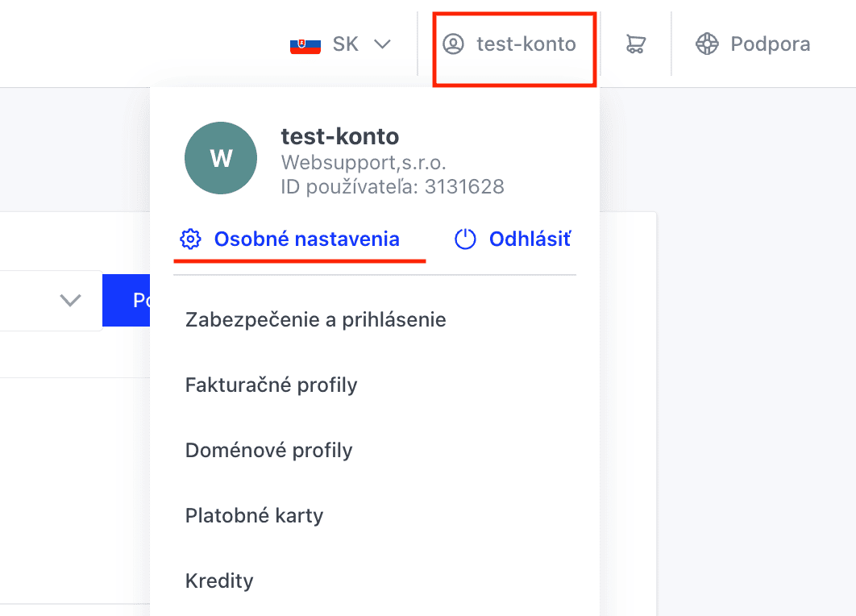This screenshot has height=616, width=856.
Task: Click the gear icon for Osobné nastavenia
Action: point(190,239)
